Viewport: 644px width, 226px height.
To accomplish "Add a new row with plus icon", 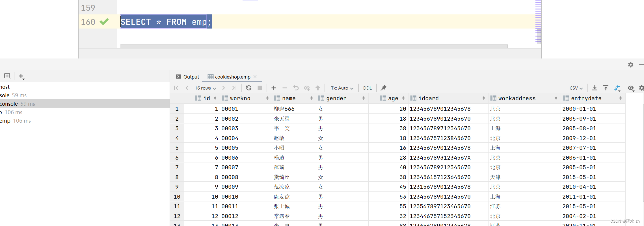I will [274, 88].
